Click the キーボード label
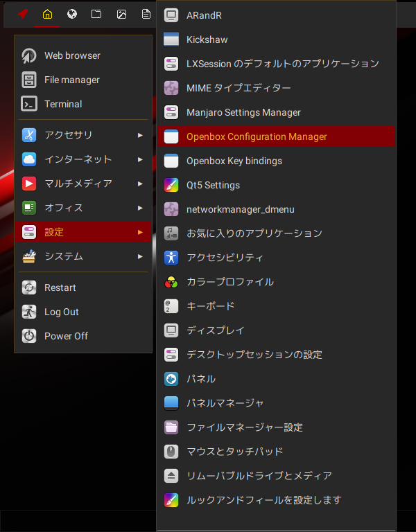 click(x=211, y=306)
